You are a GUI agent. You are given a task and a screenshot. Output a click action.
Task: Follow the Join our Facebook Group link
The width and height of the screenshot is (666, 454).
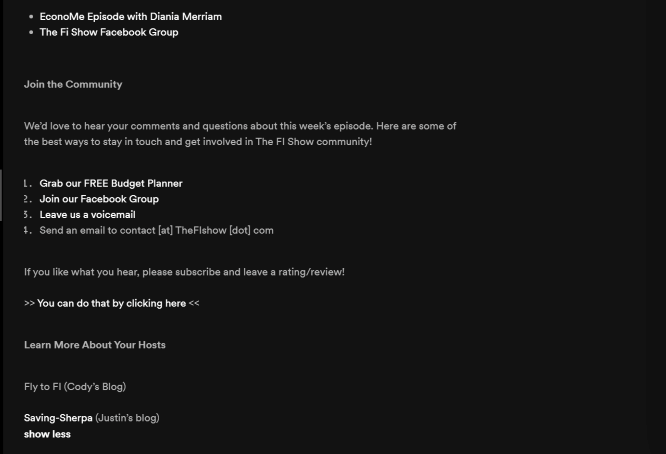(99, 199)
